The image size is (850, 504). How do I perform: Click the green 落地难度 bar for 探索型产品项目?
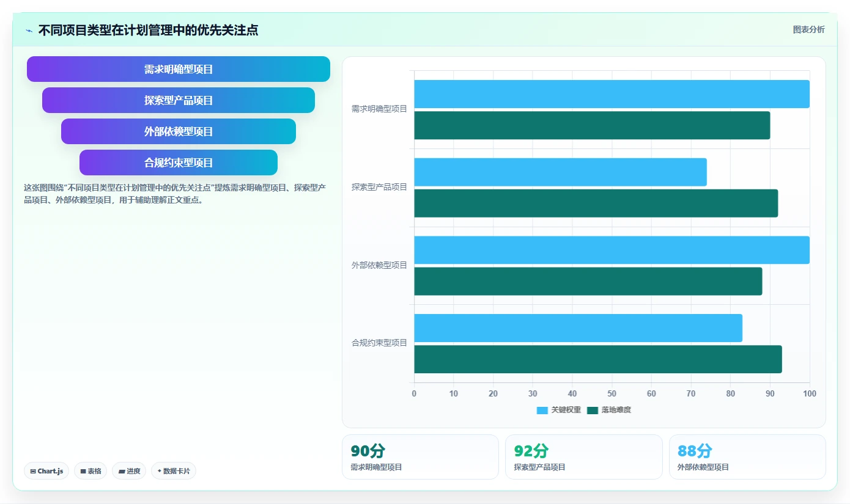[596, 203]
